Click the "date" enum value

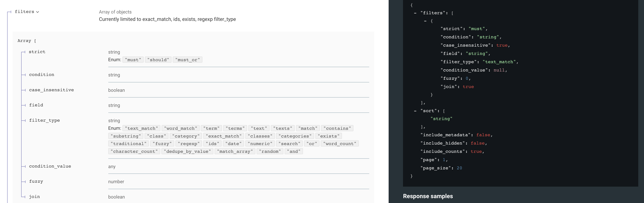233,144
